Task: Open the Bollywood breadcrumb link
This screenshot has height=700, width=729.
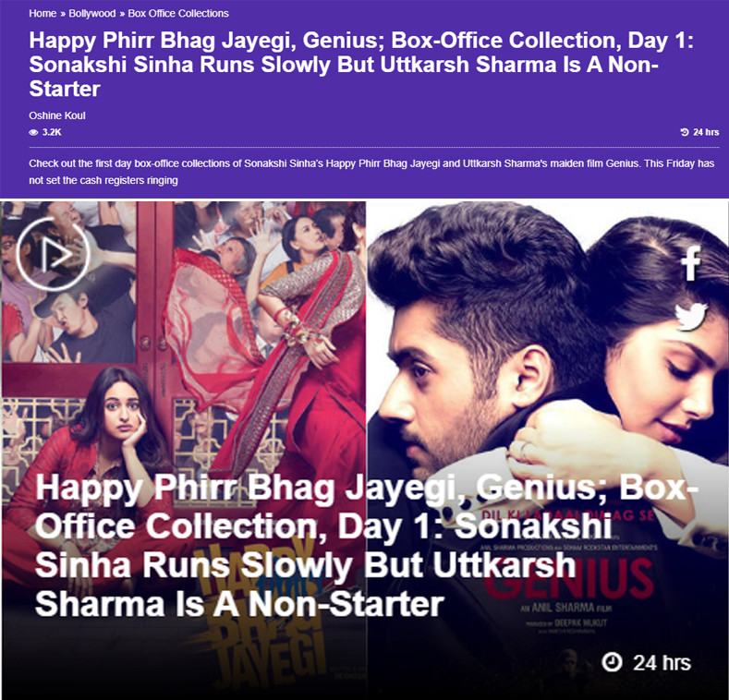Action: pos(92,14)
